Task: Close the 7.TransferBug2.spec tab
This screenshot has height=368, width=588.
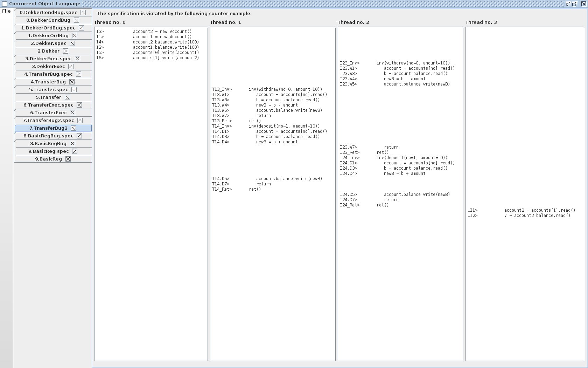Action: click(80, 120)
